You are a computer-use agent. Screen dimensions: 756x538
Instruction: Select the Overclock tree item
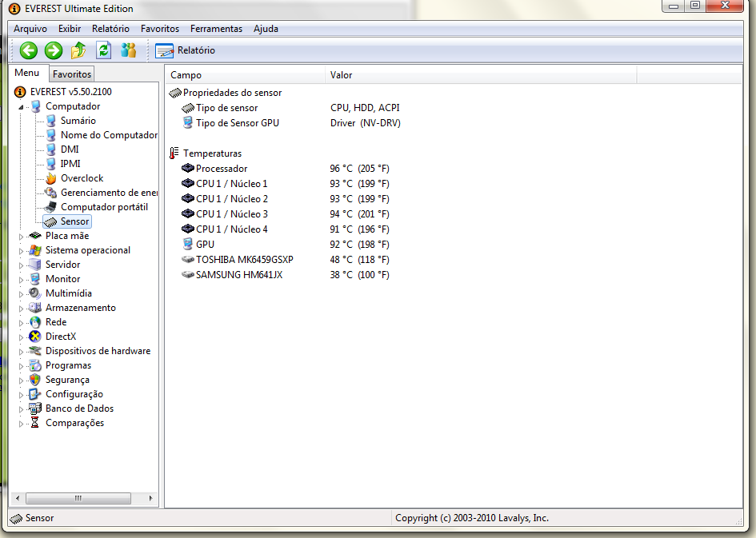(82, 178)
